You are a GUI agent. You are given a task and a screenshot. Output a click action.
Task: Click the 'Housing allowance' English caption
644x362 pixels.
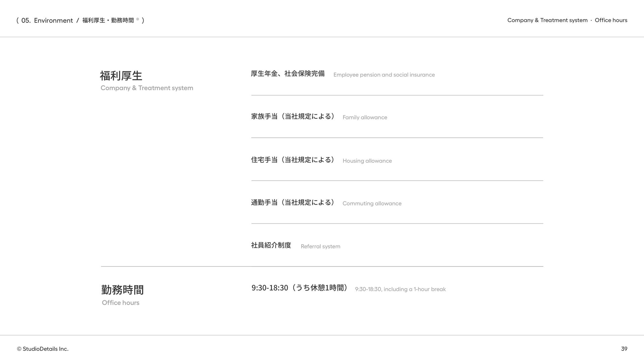pos(367,161)
